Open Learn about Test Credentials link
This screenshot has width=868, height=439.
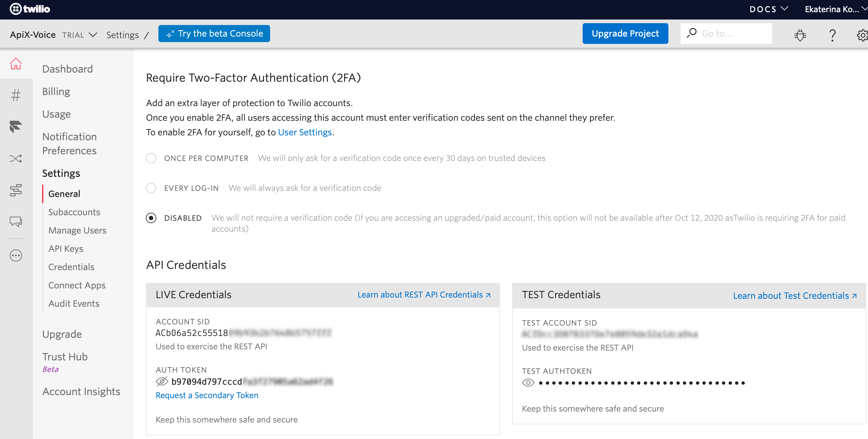click(795, 296)
